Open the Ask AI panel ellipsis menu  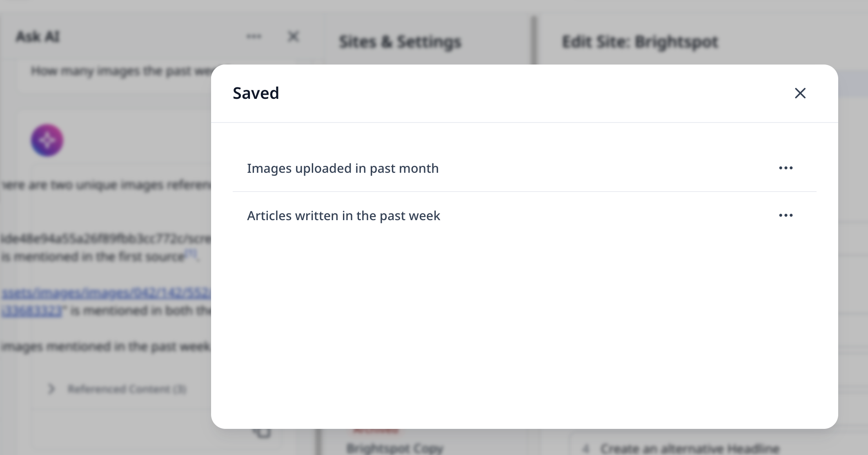point(254,36)
